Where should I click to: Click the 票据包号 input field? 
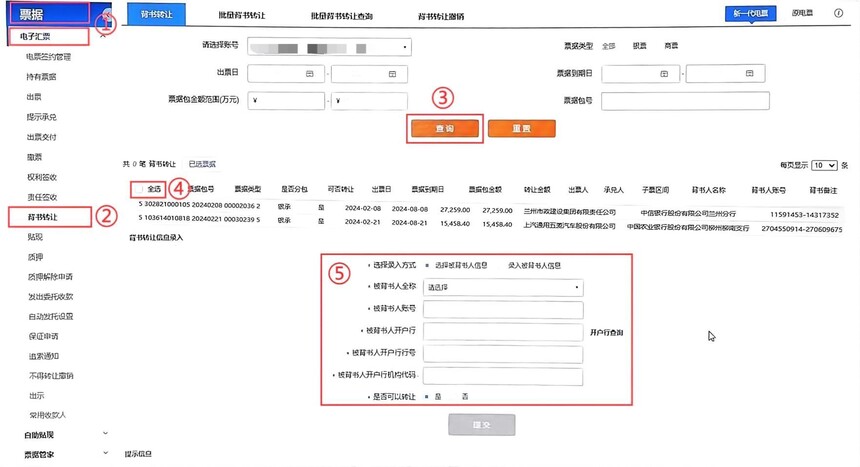click(685, 101)
